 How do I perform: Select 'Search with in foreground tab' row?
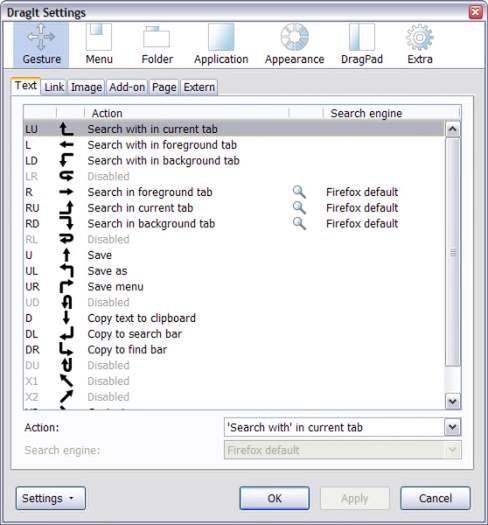click(x=234, y=145)
